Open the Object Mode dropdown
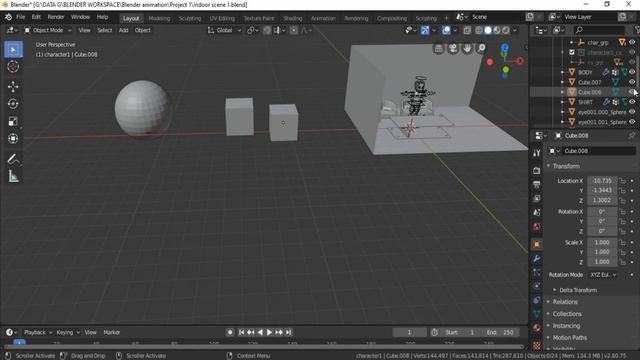Viewport: 640px width, 360px height. point(48,30)
